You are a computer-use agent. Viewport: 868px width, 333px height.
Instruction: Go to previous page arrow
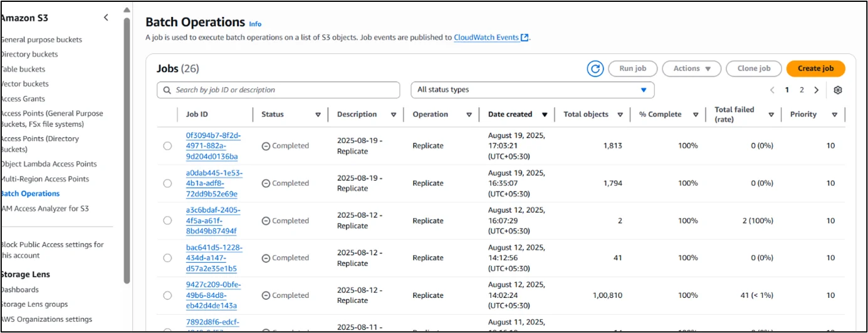pos(772,90)
